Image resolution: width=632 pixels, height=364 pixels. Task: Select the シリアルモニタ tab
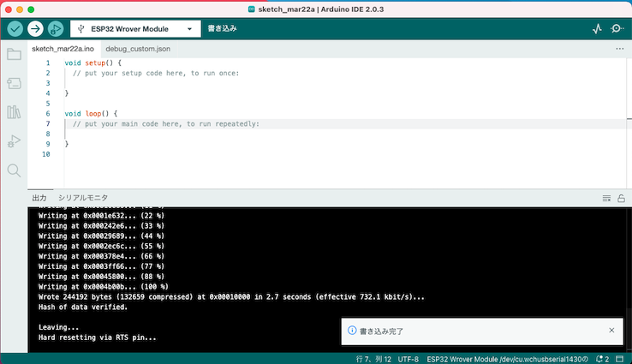(83, 198)
